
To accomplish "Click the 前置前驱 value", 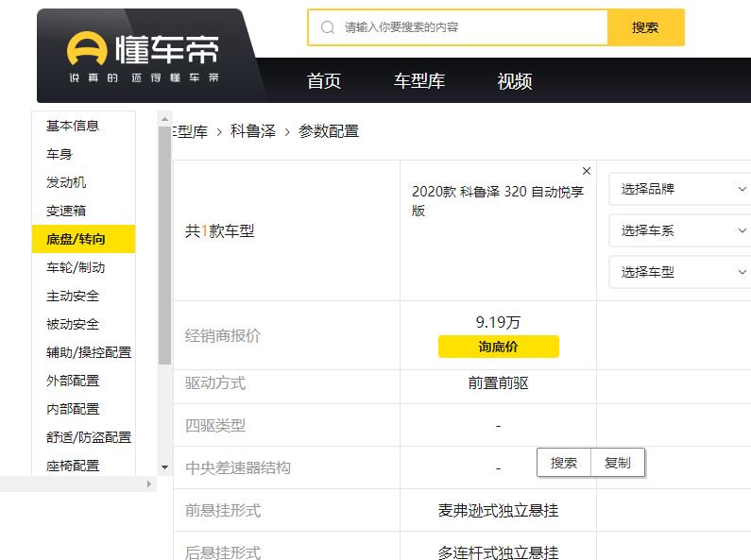I will coord(498,382).
